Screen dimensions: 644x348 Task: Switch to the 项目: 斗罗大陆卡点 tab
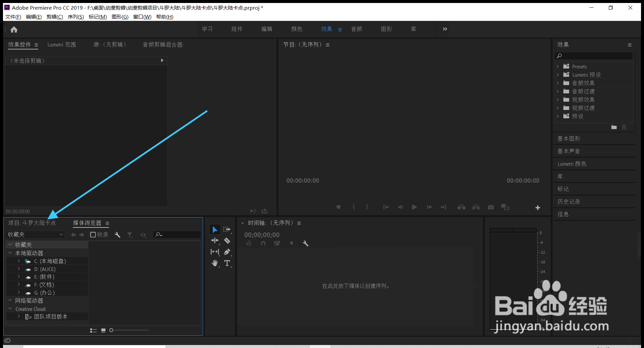click(32, 223)
